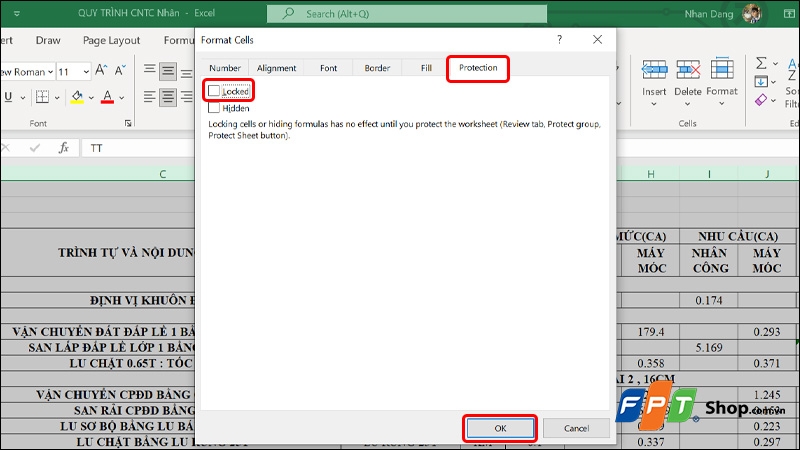Decrease font size with the small A icon
Viewport: 800px width, 450px height.
pyautogui.click(x=120, y=70)
